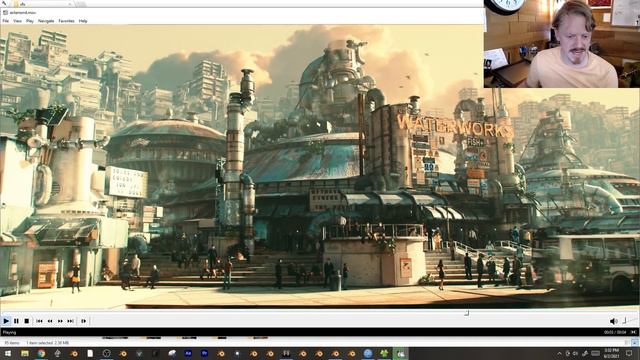Click the touch keyboard tray icon

coord(596,353)
